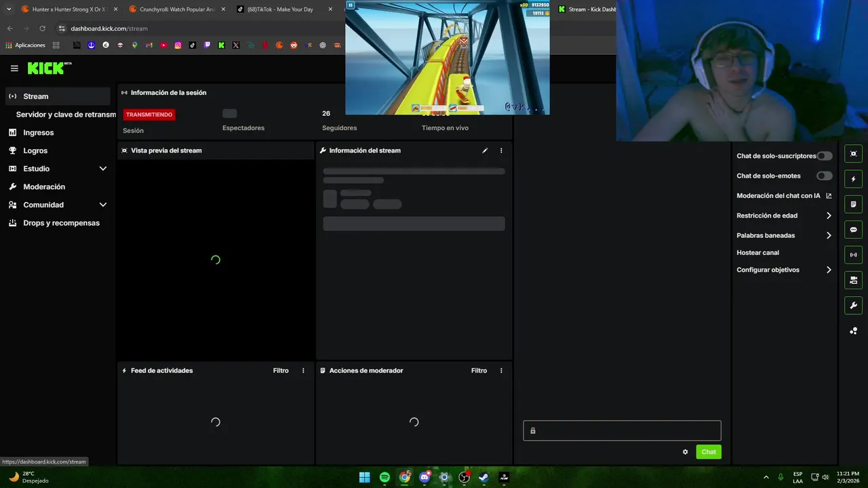Screen dimensions: 868x488
Task: Open Discord from the taskbar
Action: click(x=425, y=477)
